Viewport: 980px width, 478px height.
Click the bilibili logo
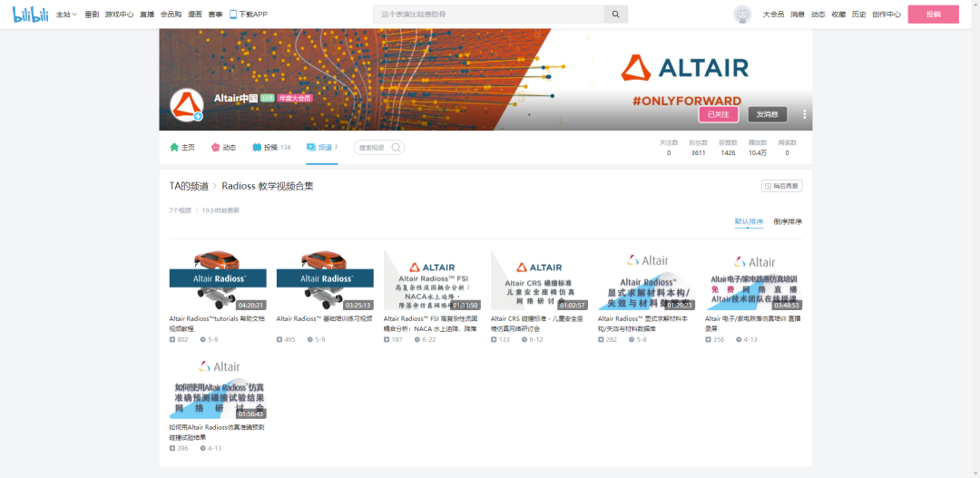(31, 14)
